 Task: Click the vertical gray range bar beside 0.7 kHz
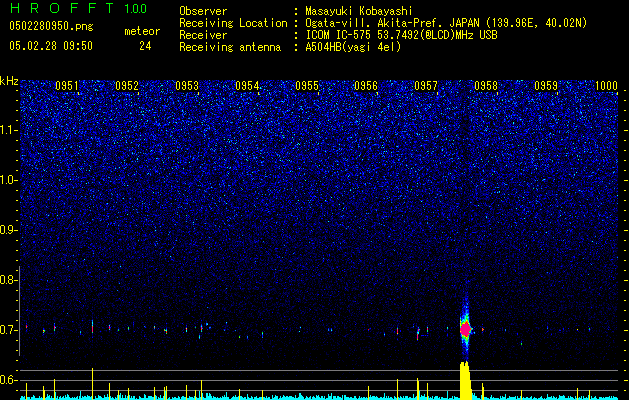(x=20, y=311)
